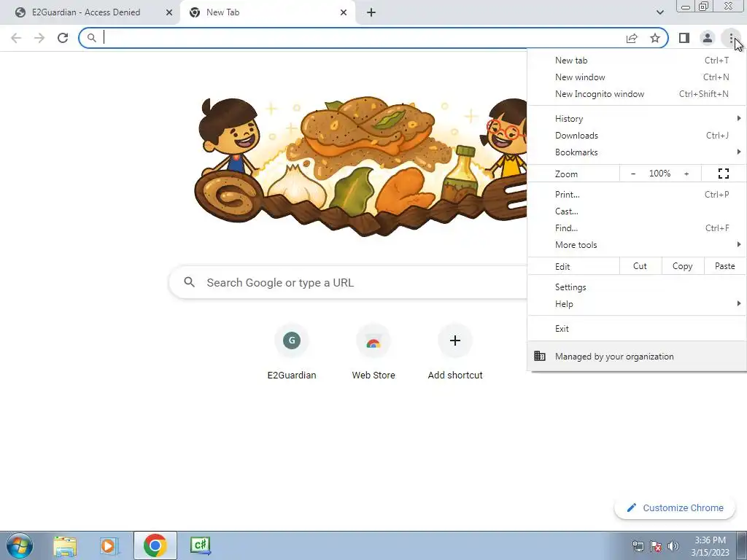Click Managed by your organization
Viewport: 747px width, 560px height.
point(636,356)
